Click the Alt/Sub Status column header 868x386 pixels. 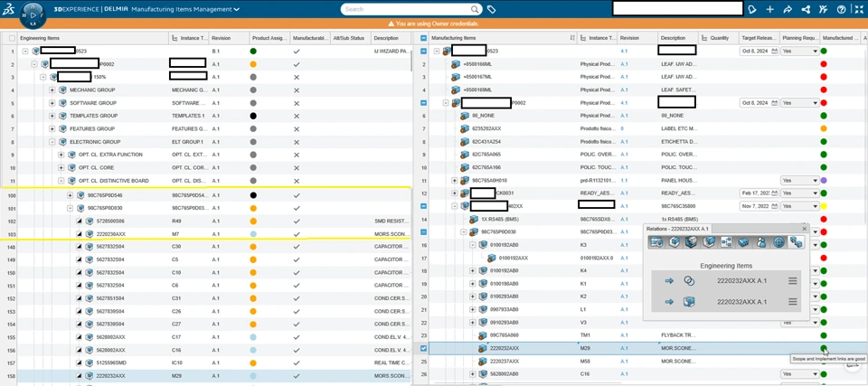pyautogui.click(x=349, y=38)
